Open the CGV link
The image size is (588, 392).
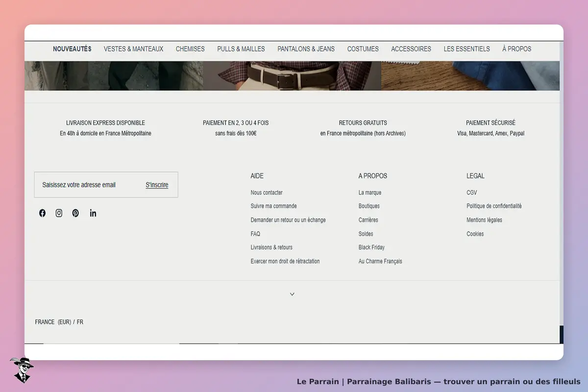[472, 193]
